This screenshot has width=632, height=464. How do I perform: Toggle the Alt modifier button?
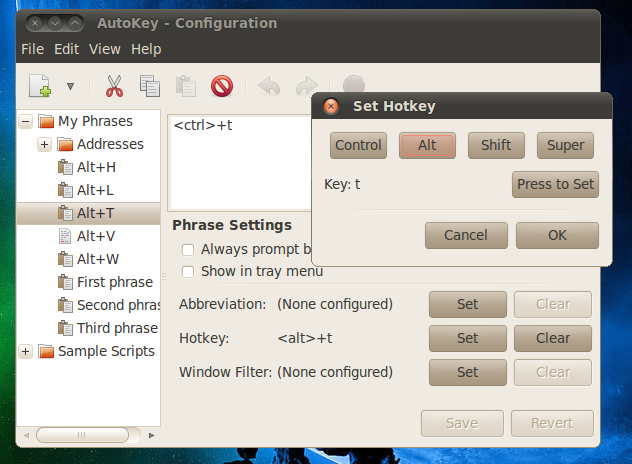[427, 145]
